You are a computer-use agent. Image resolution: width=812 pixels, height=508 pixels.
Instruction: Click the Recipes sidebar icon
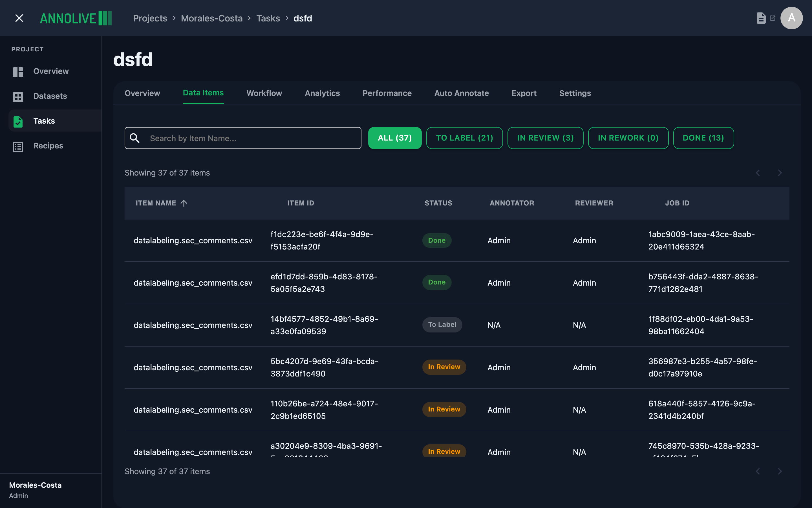coord(18,146)
